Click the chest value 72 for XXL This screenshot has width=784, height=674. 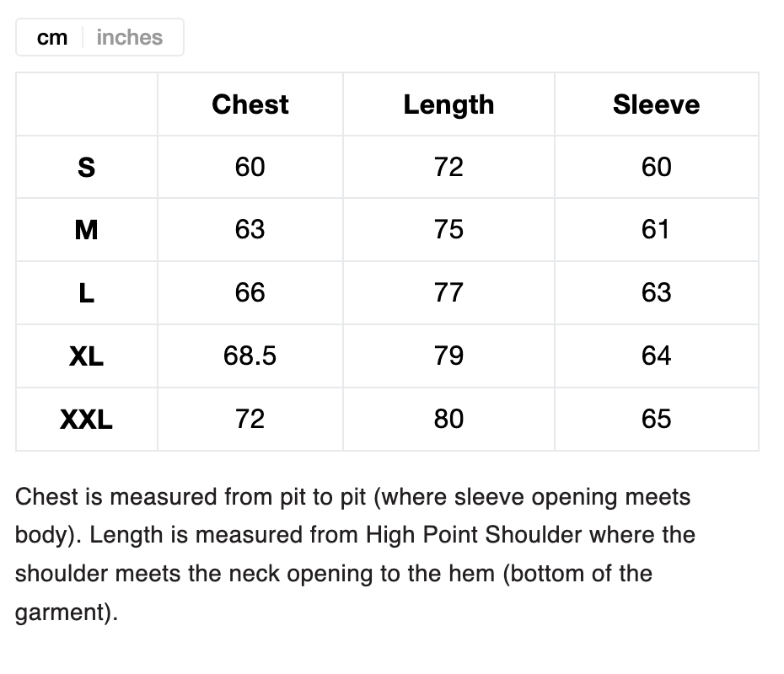point(250,420)
